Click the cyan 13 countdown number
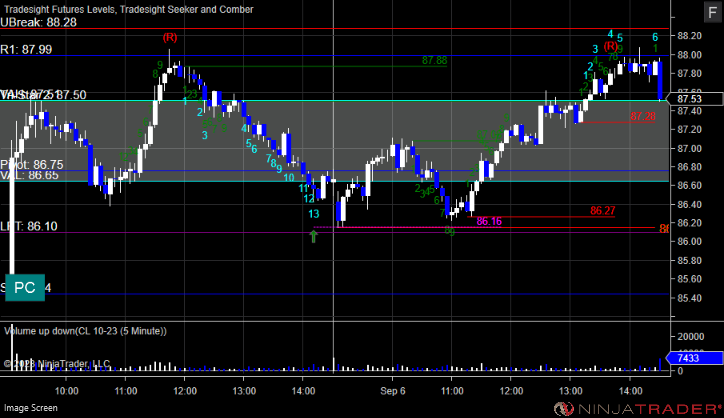This screenshot has width=724, height=418. coord(314,214)
